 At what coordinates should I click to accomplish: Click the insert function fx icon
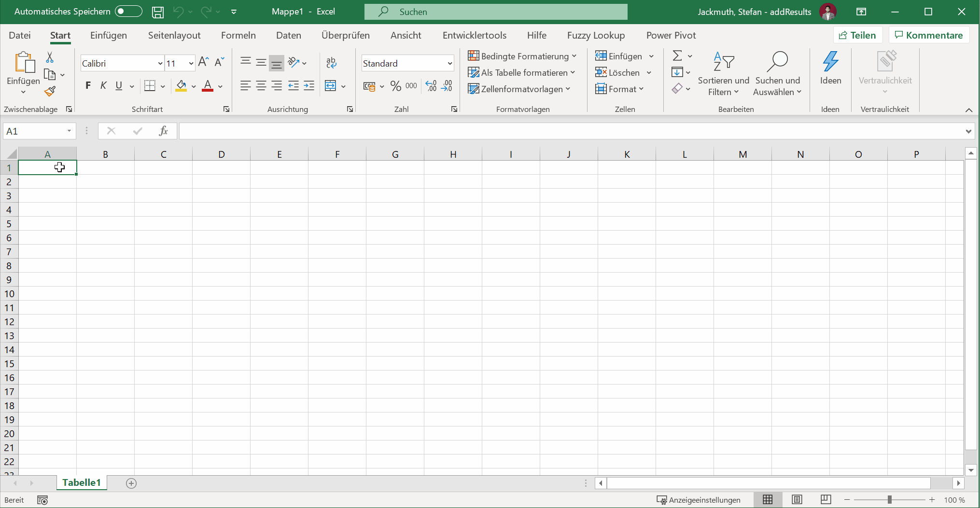164,131
